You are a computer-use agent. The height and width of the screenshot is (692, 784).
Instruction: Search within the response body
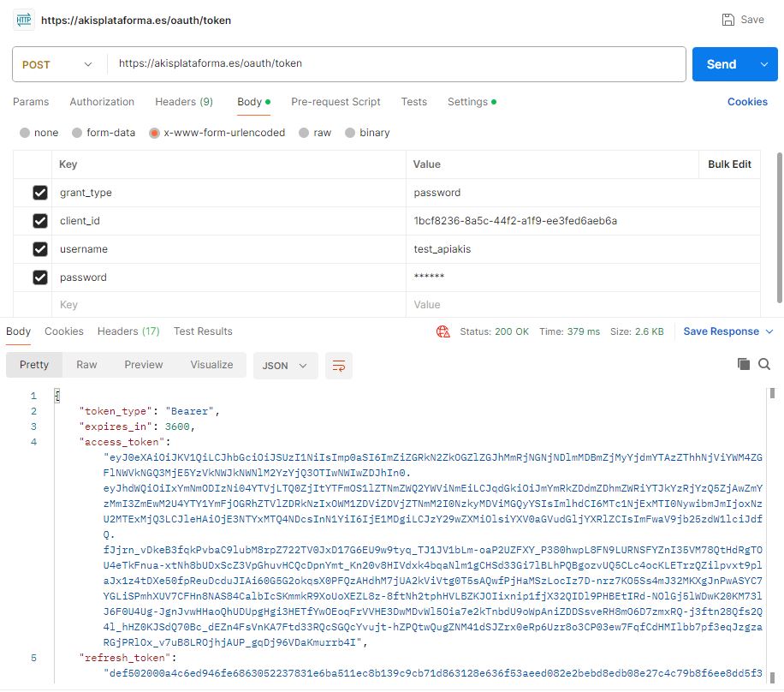click(x=764, y=364)
